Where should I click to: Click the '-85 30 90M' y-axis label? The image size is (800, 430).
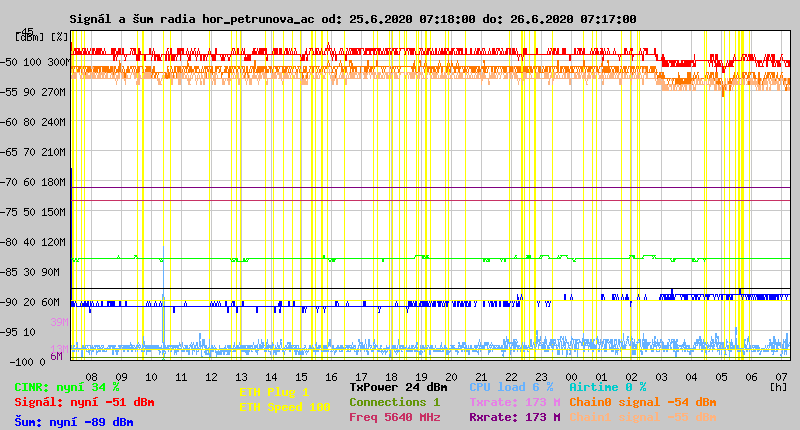coord(30,272)
